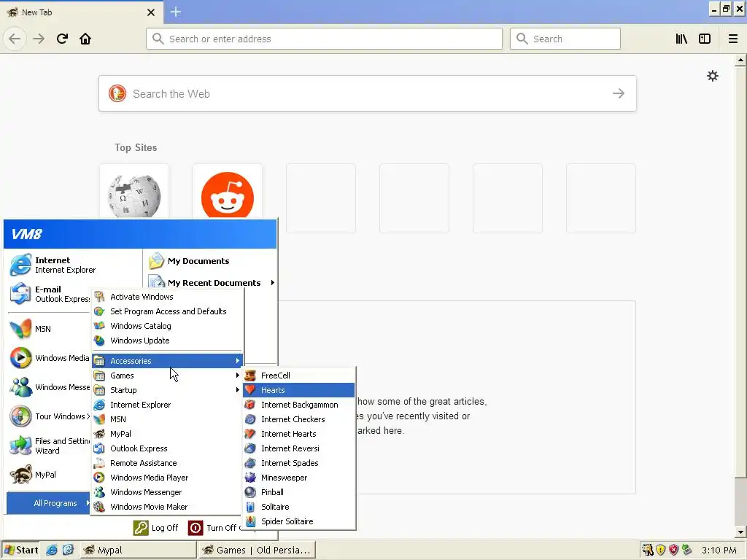Launch Solitaire game

point(299,507)
